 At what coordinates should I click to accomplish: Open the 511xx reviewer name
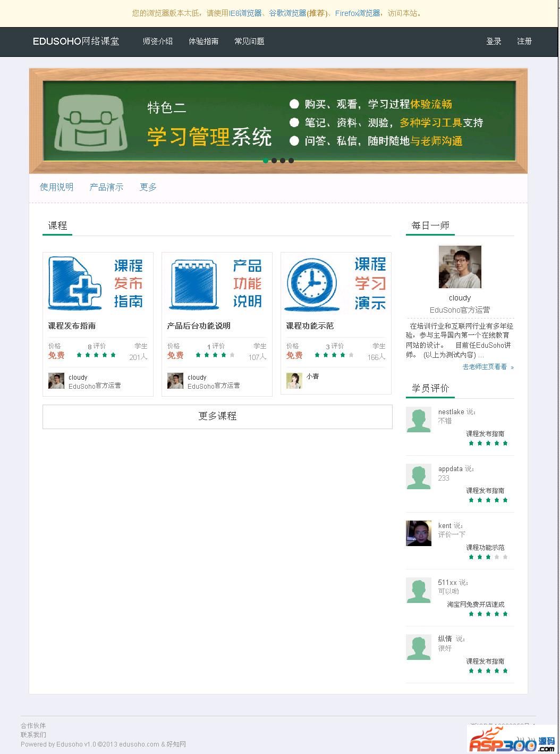tap(447, 583)
